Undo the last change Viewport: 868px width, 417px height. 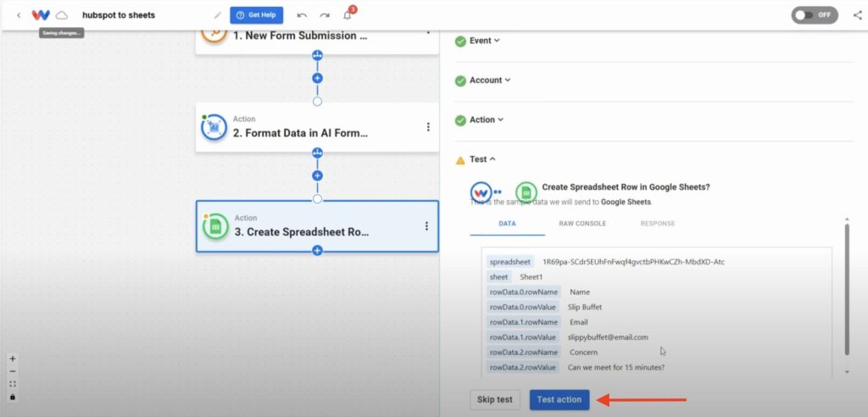pos(302,15)
